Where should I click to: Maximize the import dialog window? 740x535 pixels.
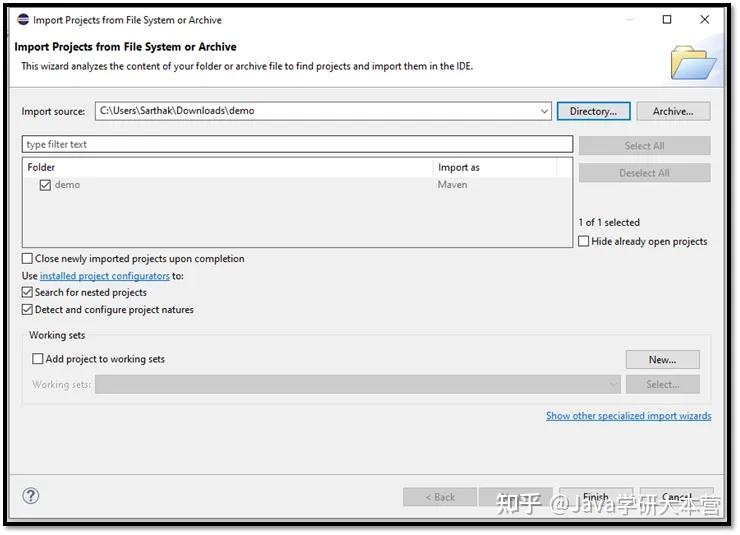coord(667,19)
